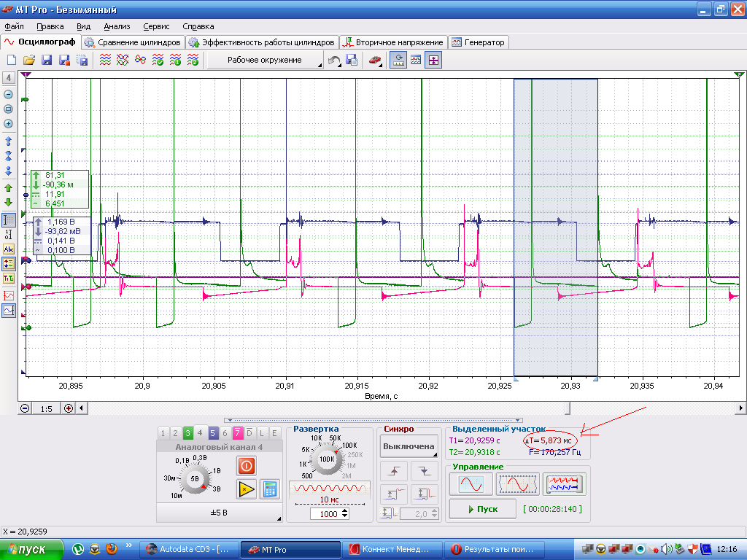Zoom out vertically with the blue minus icon
The image size is (747, 560).
pos(8,94)
